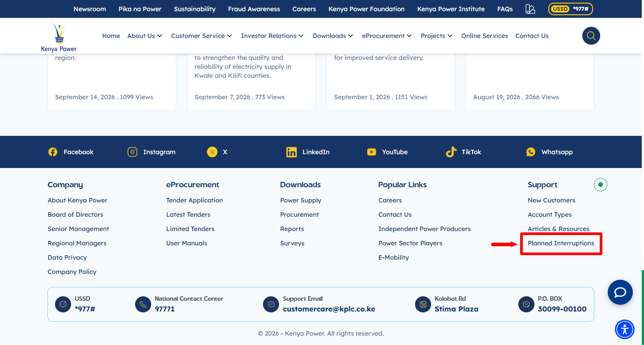Open Sustainability in top bar
644x345 pixels.
click(195, 9)
